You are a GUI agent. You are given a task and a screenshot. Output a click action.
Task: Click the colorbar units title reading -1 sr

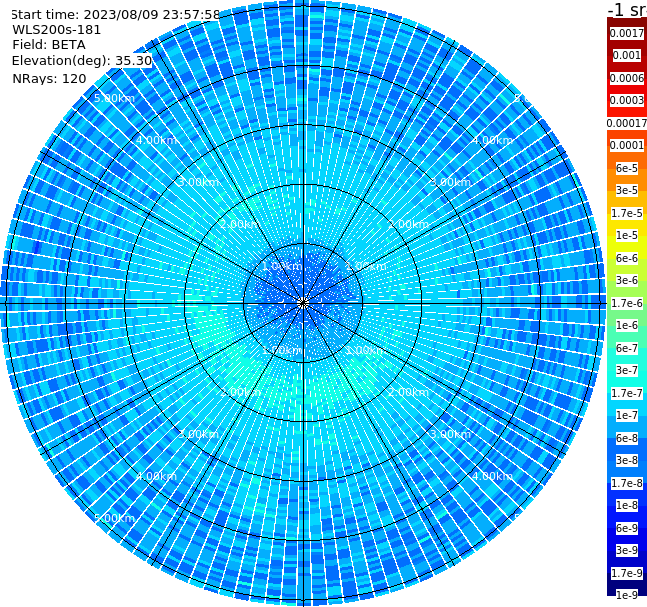pos(628,9)
